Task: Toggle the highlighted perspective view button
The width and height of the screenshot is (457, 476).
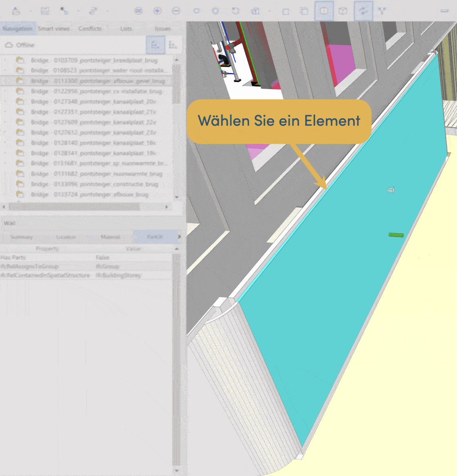Action: [x=324, y=11]
